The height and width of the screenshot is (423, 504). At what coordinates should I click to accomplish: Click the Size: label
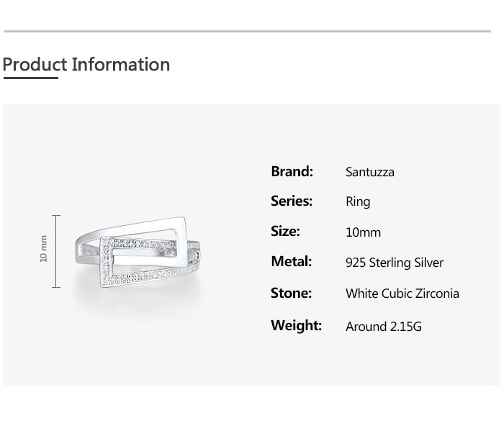[x=285, y=232]
